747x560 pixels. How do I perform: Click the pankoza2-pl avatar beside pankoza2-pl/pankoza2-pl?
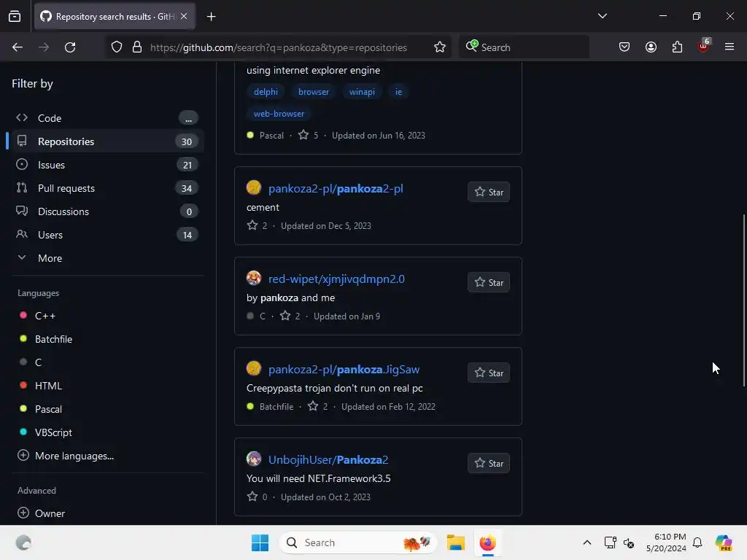coord(253,187)
